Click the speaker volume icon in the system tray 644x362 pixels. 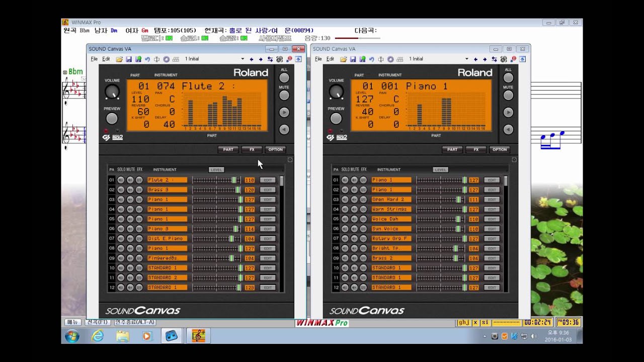pyautogui.click(x=533, y=336)
